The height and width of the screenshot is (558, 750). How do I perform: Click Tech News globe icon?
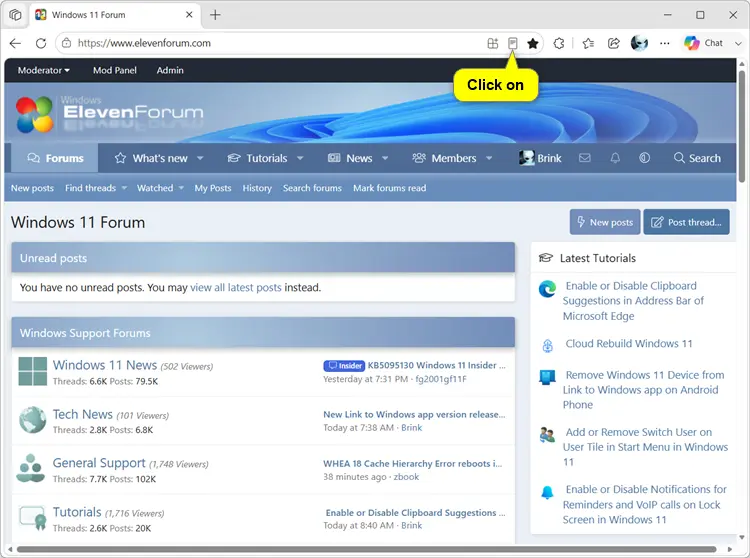click(33, 420)
